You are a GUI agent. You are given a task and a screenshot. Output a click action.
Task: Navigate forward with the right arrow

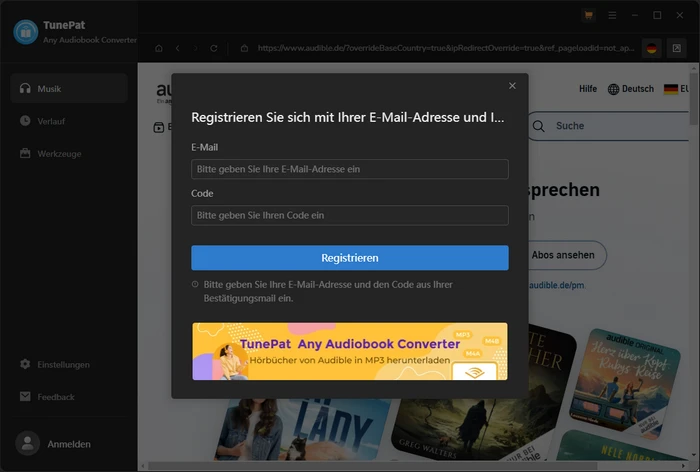pos(196,48)
